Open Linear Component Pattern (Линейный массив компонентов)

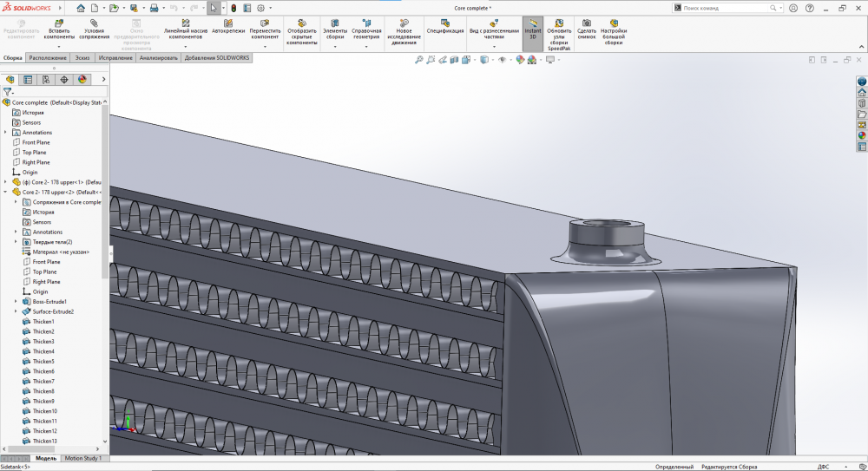coord(185,23)
